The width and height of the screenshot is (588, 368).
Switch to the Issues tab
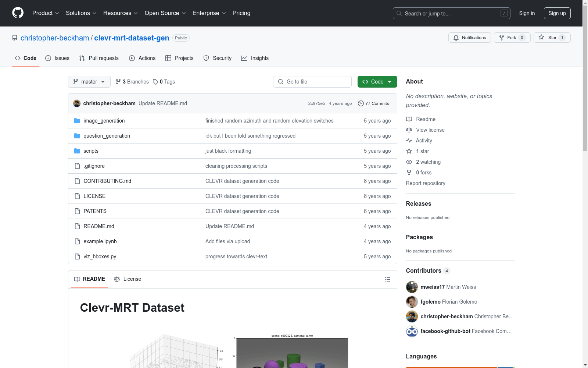(x=57, y=58)
